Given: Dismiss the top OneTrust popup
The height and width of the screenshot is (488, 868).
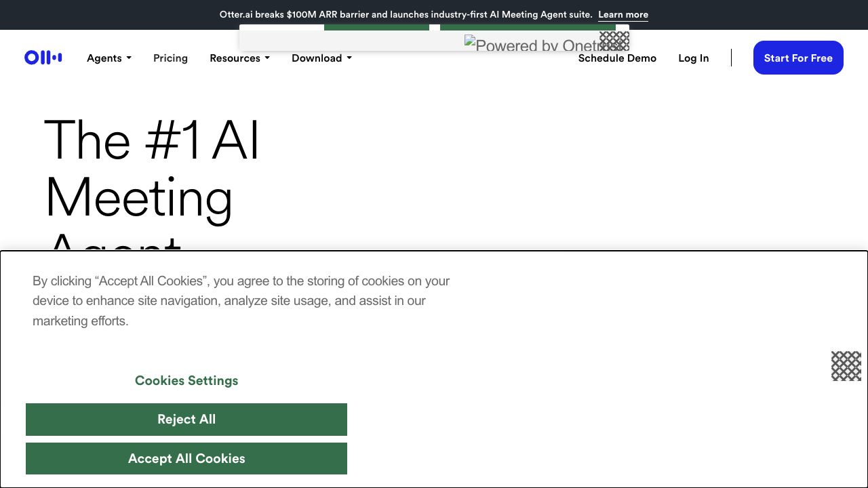Looking at the screenshot, I should tap(614, 41).
